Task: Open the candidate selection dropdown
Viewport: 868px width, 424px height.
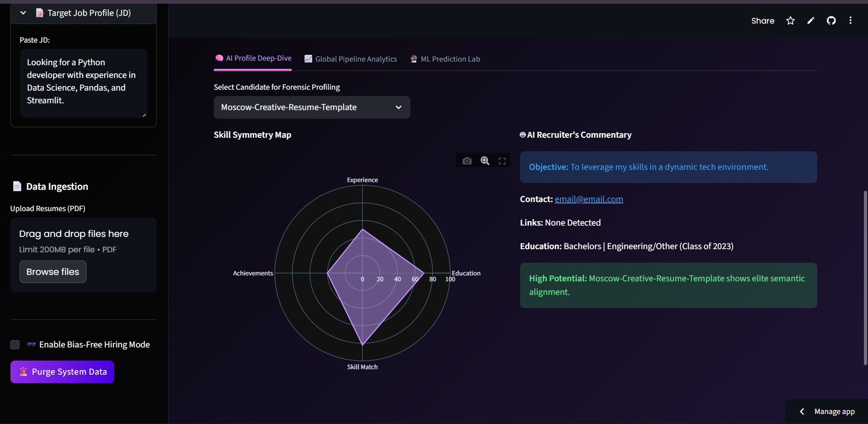Action: (x=312, y=107)
